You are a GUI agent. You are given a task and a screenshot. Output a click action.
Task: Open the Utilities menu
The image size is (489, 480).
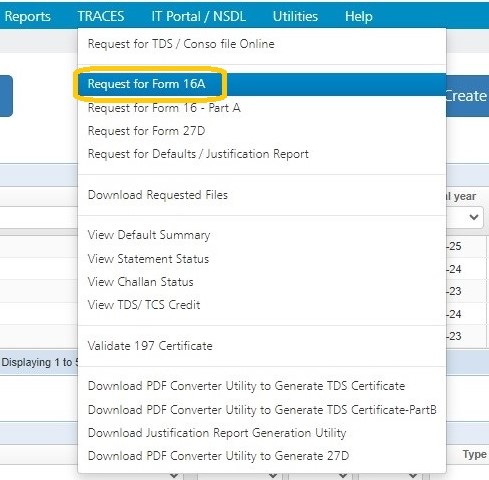295,16
